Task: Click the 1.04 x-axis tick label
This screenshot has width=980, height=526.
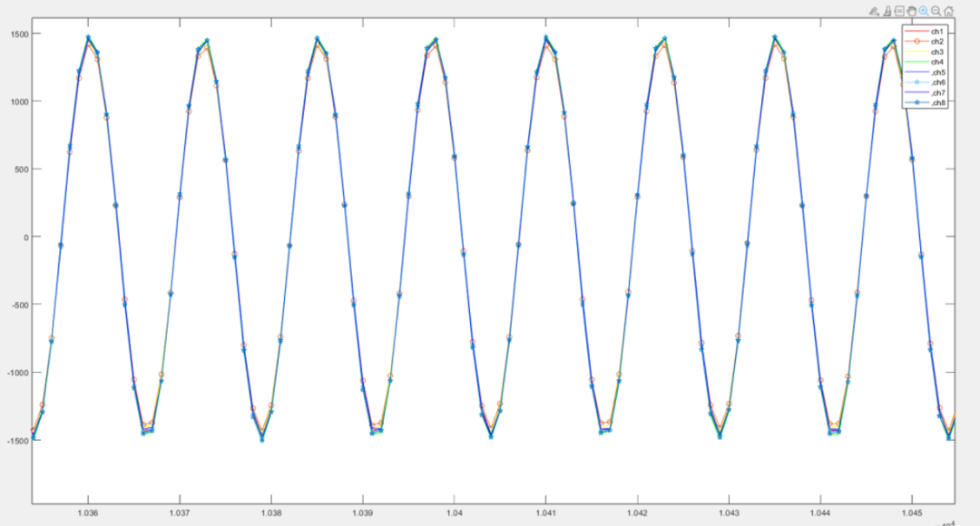Action: tap(455, 514)
